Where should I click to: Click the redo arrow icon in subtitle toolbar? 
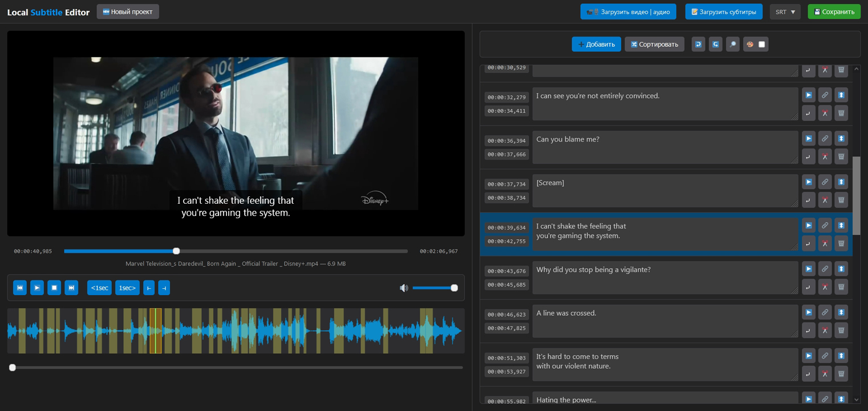pos(715,44)
